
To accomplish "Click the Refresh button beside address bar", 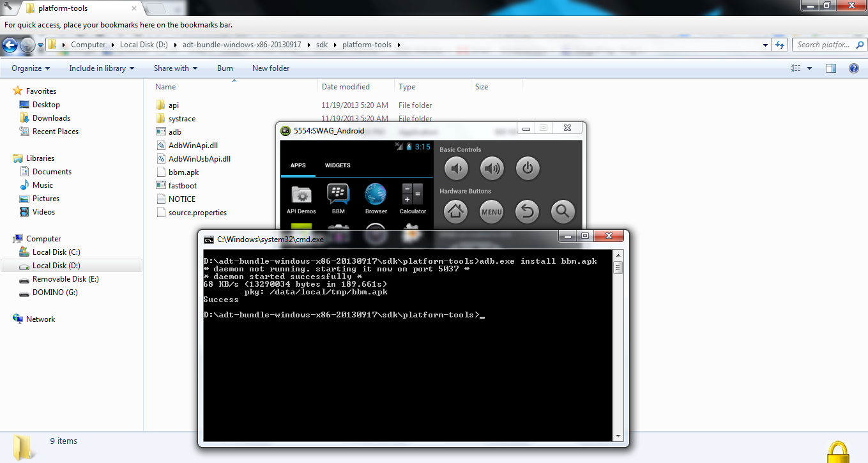I will 779,45.
